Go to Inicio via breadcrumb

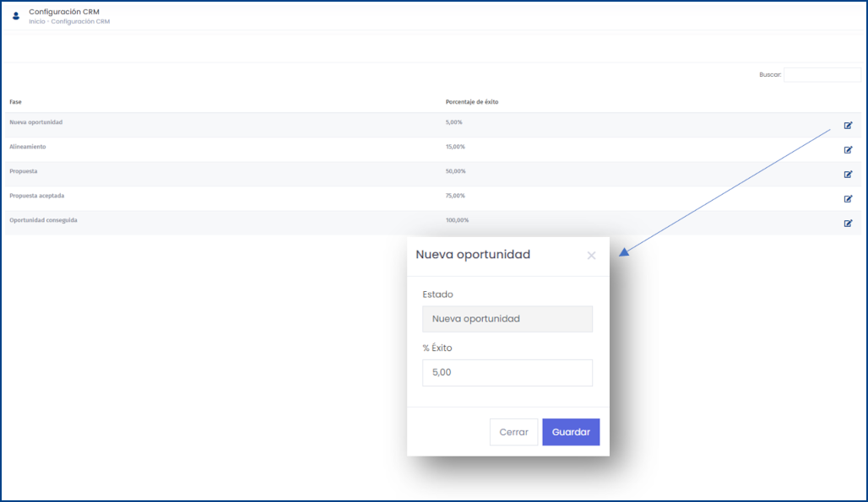click(x=37, y=22)
